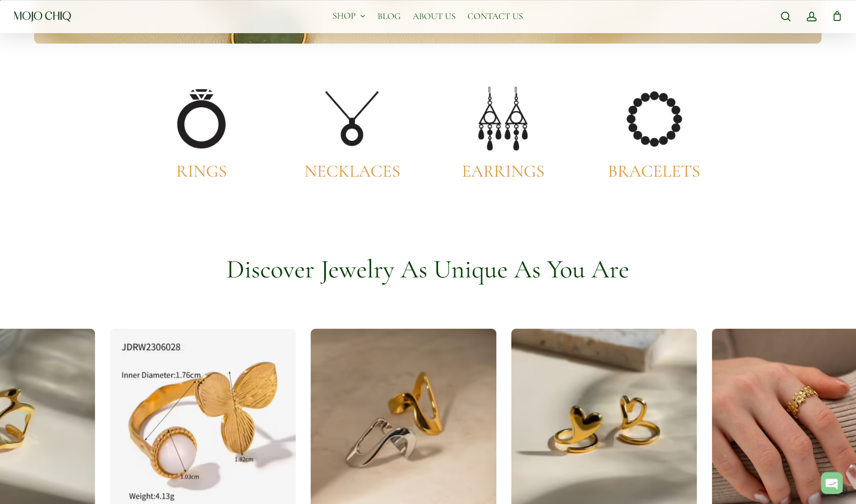Click the NECKLACES category label

click(352, 172)
